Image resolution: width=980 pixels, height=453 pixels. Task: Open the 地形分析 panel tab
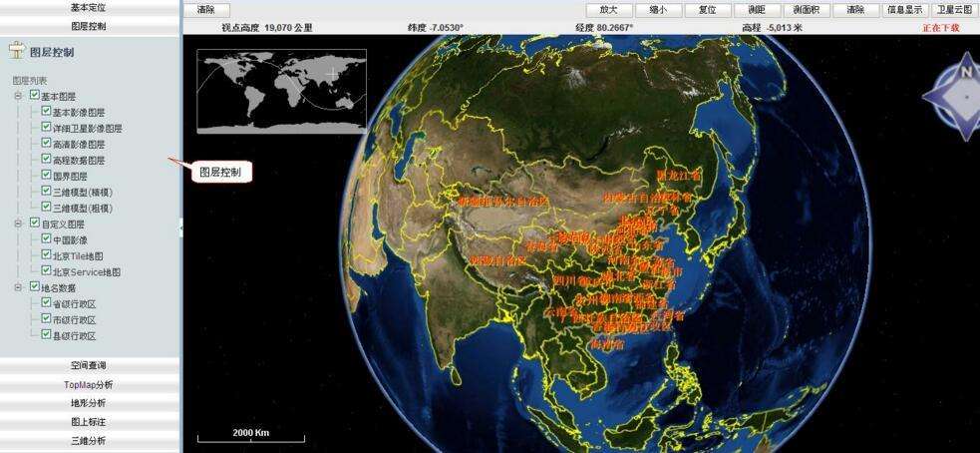point(89,403)
